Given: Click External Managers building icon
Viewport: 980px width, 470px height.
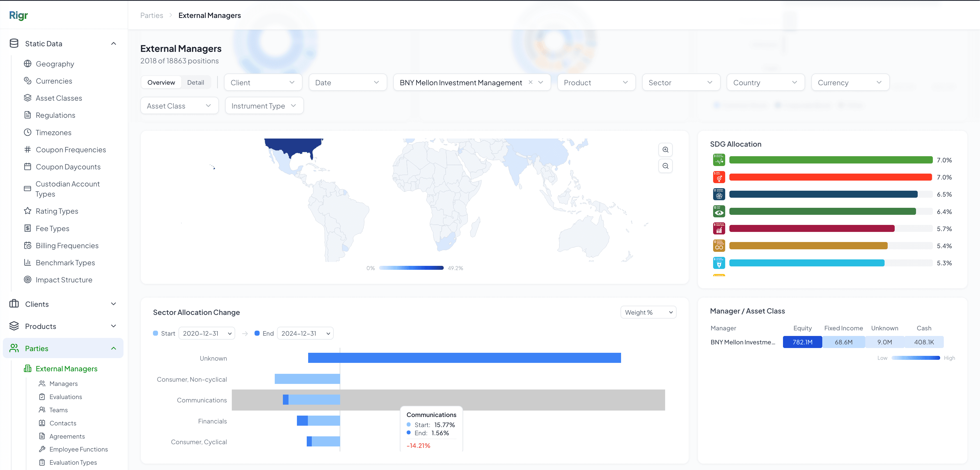Looking at the screenshot, I should pos(28,368).
